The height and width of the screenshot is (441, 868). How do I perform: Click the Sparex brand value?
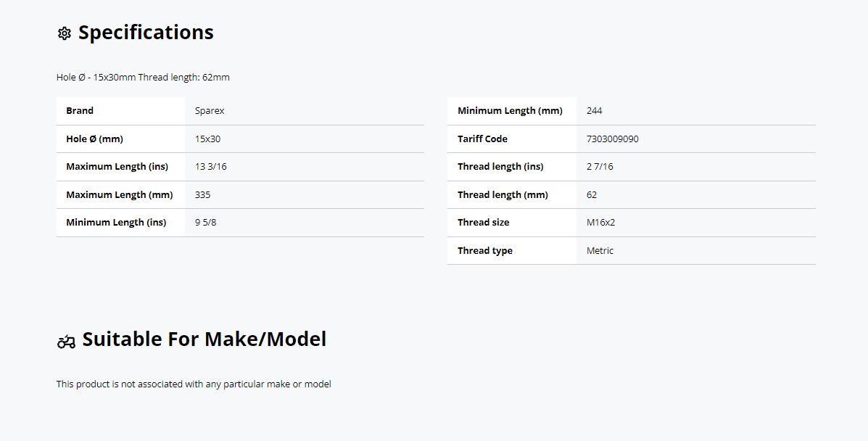pyautogui.click(x=210, y=111)
